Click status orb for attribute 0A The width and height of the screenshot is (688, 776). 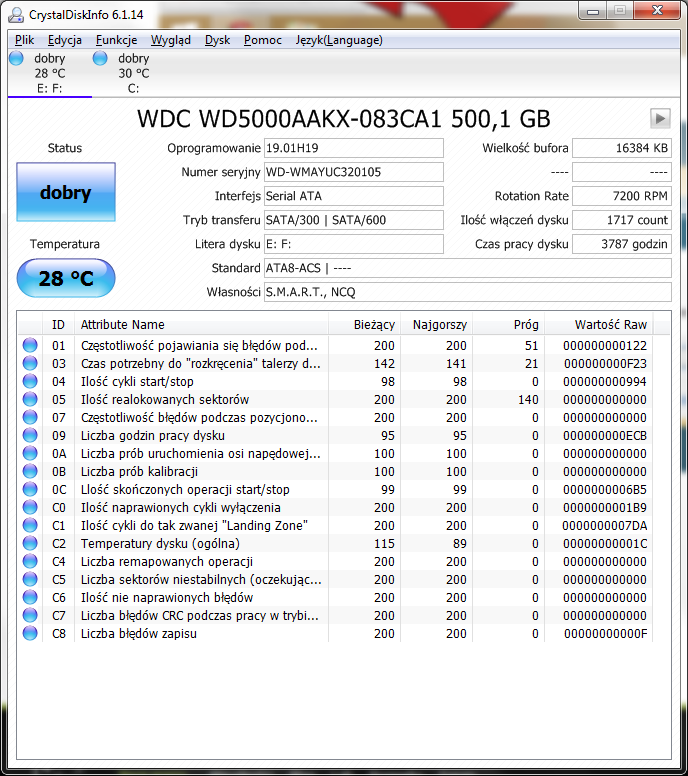pyautogui.click(x=30, y=453)
